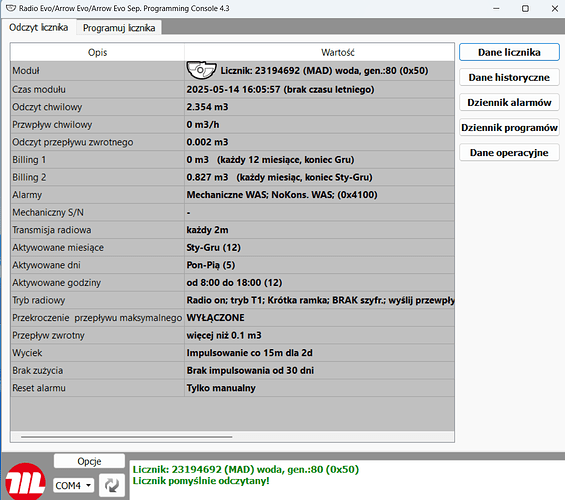Click the horizontal scrollbar under the table
Viewport: 565px width, 500px height.
click(x=126, y=437)
